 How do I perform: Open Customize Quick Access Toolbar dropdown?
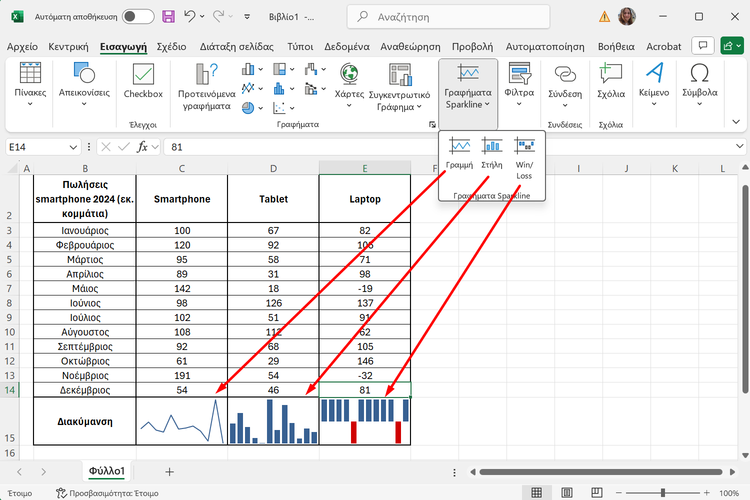(247, 17)
